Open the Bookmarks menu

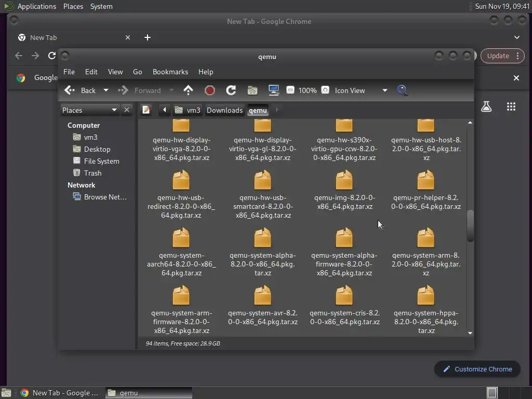[170, 72]
